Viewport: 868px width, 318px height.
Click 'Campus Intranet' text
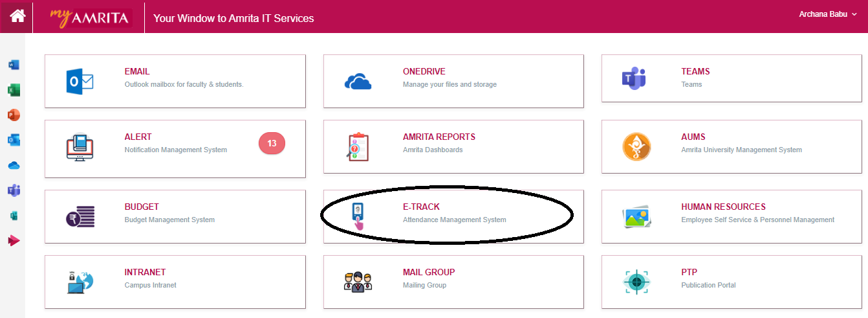[150, 285]
